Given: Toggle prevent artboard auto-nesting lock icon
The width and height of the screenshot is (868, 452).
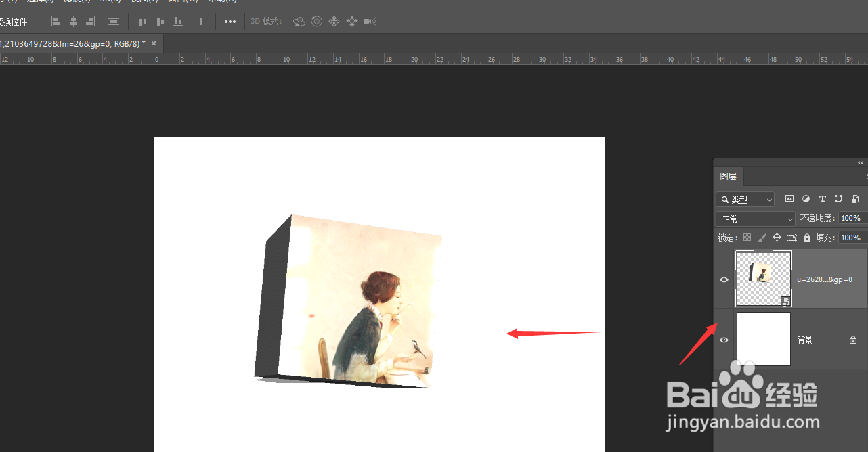Looking at the screenshot, I should pos(792,238).
